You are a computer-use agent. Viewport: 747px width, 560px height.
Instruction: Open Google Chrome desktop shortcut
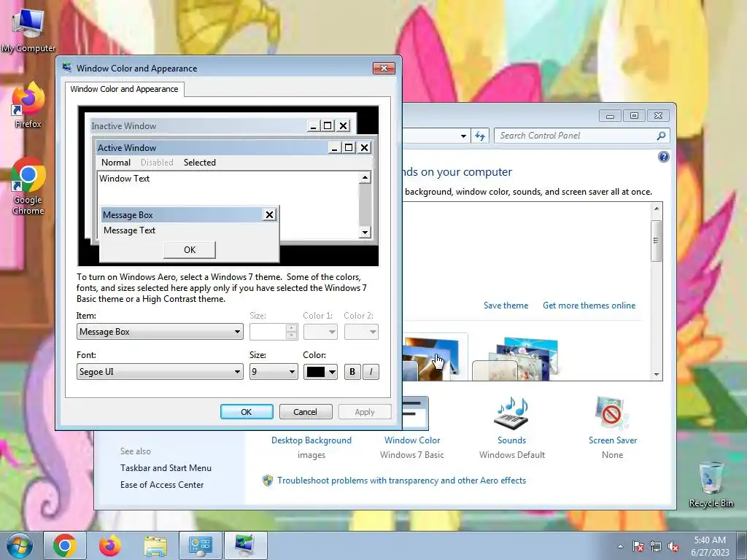[28, 186]
